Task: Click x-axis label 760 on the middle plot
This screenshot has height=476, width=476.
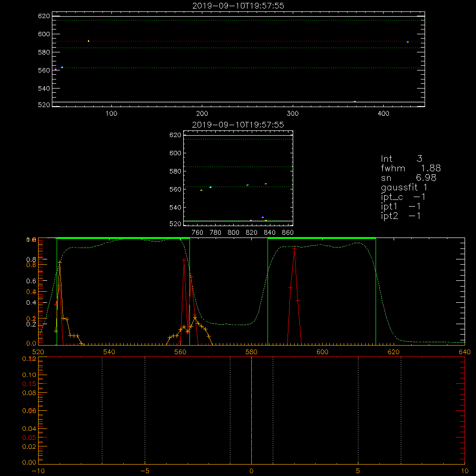Action: (x=198, y=233)
